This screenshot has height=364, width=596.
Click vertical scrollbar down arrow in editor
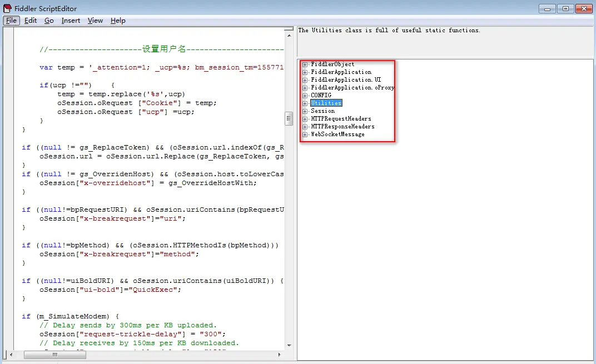click(x=289, y=345)
